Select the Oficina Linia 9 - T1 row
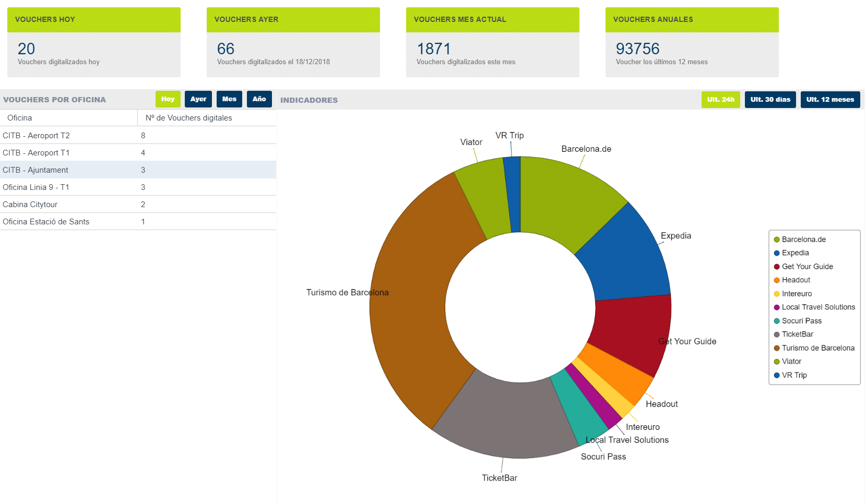This screenshot has height=504, width=866. tap(138, 187)
